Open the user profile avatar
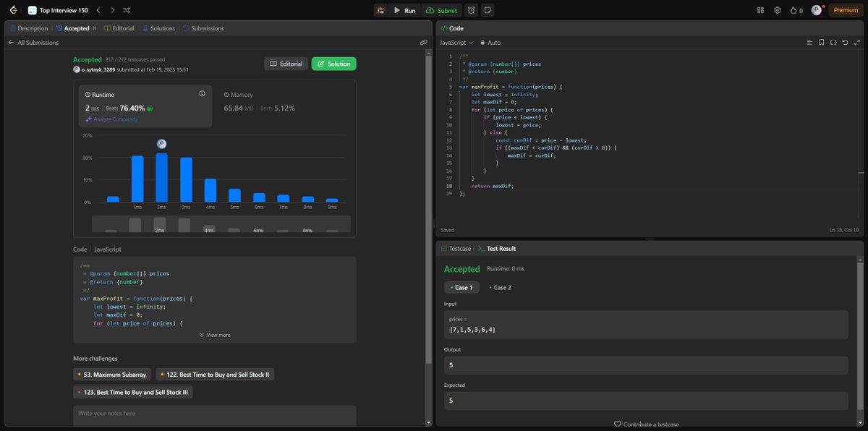This screenshot has width=868, height=431. point(817,10)
